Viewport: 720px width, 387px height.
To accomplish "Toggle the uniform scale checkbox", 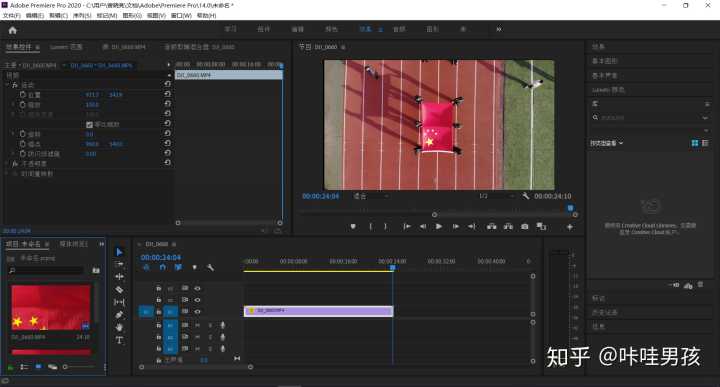I will pyautogui.click(x=90, y=124).
